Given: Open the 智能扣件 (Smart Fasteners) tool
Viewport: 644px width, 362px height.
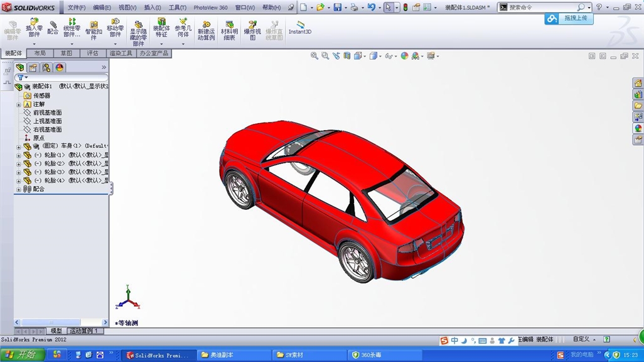Looking at the screenshot, I should click(94, 30).
